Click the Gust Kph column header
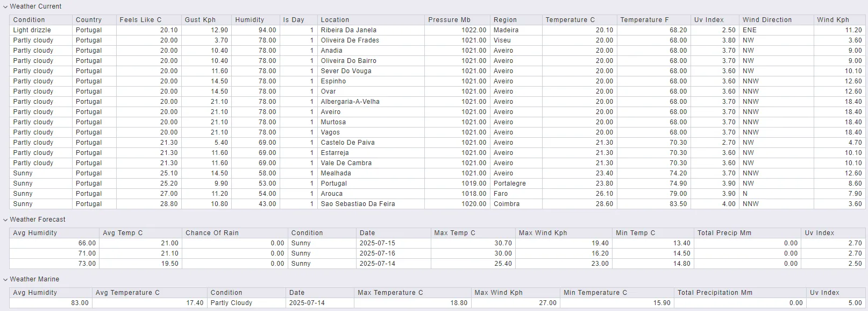 207,20
